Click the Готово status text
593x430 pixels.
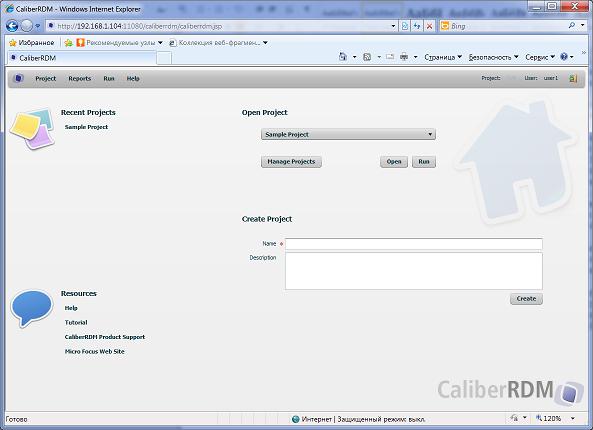(16, 419)
